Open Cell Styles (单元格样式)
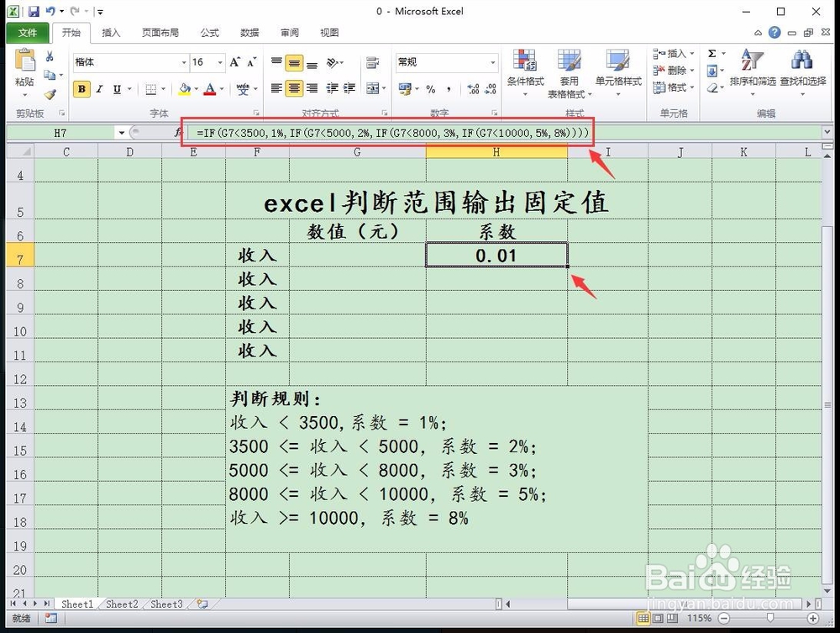The width and height of the screenshot is (840, 633). point(618,72)
